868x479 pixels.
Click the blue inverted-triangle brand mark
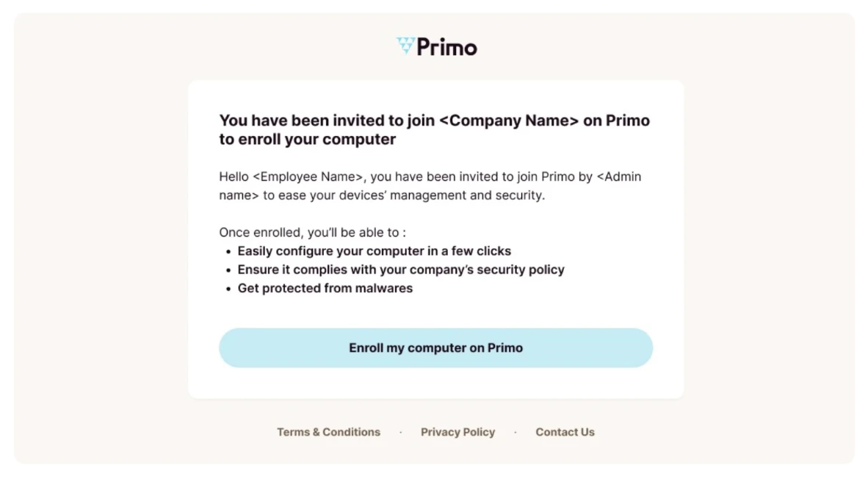(405, 46)
